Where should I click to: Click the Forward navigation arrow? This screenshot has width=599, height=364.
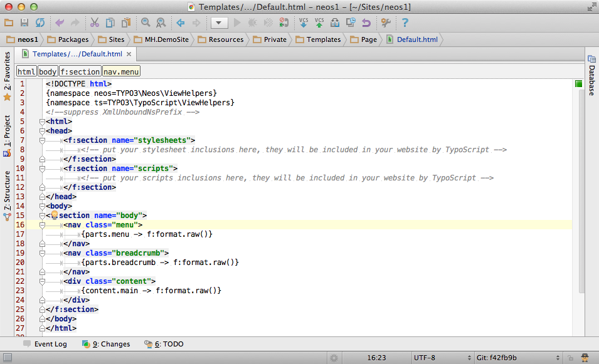click(x=196, y=23)
